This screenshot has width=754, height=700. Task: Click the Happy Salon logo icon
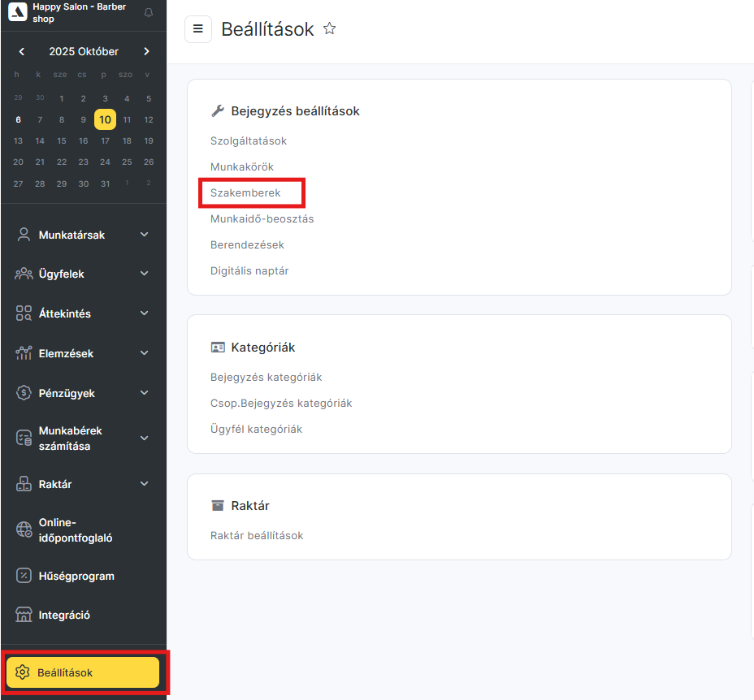click(17, 12)
